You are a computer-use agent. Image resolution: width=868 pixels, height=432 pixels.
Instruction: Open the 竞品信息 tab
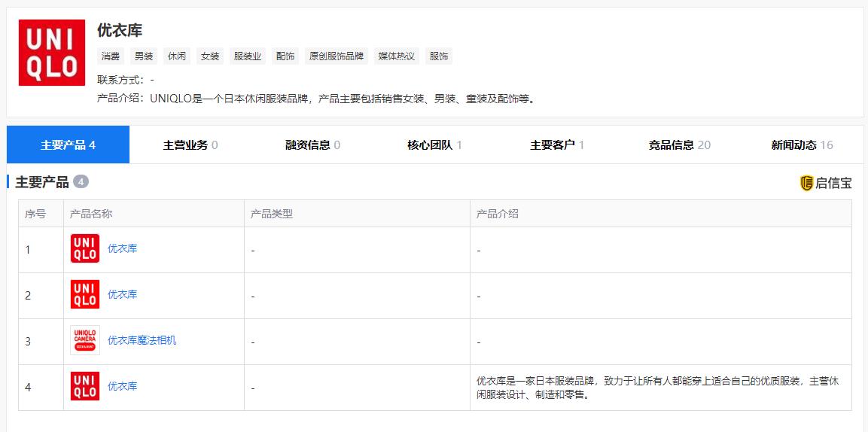coord(679,145)
